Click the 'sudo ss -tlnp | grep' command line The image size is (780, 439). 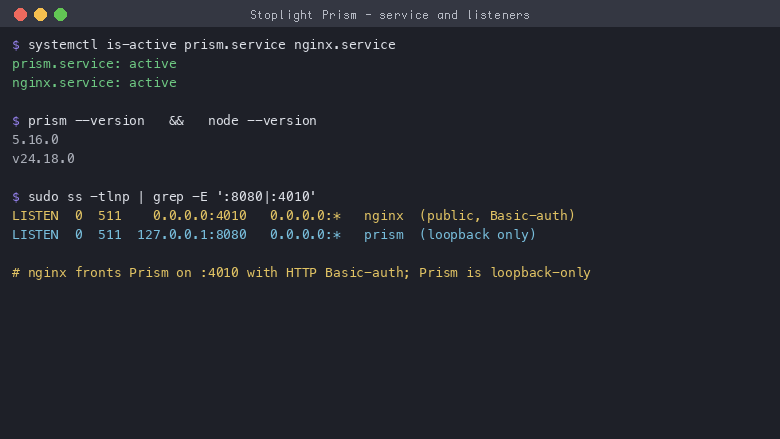coord(172,197)
